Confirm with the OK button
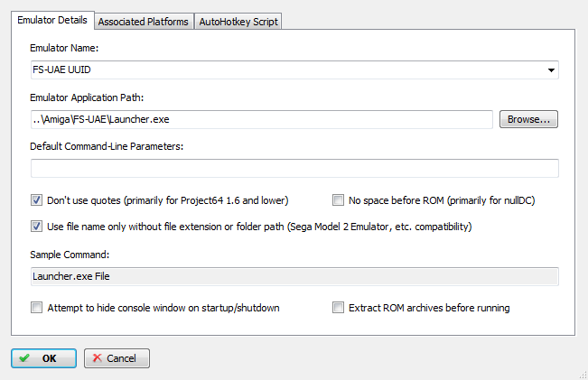Viewport: 588px width, 380px height. 44,358
